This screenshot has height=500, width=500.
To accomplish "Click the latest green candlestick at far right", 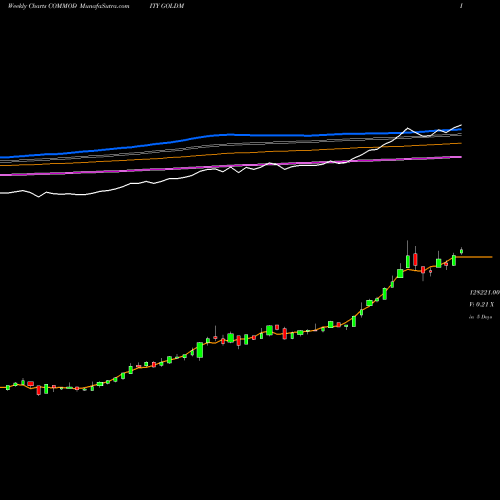I will [462, 251].
